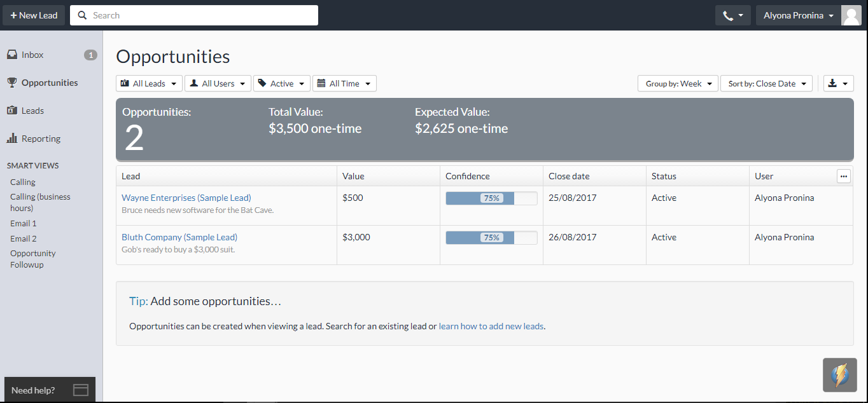Click the lightning bolt assistant icon

pos(839,374)
